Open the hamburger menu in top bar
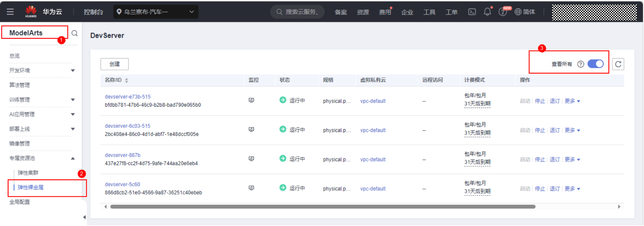 coord(10,12)
